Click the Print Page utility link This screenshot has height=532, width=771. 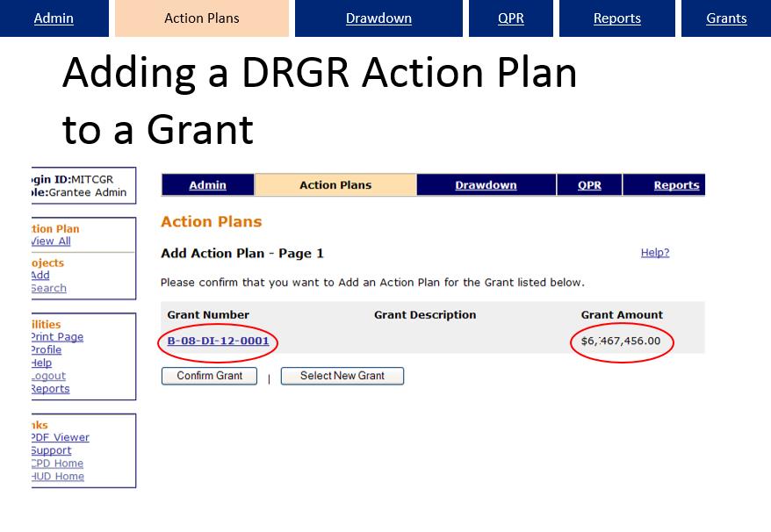tap(52, 336)
